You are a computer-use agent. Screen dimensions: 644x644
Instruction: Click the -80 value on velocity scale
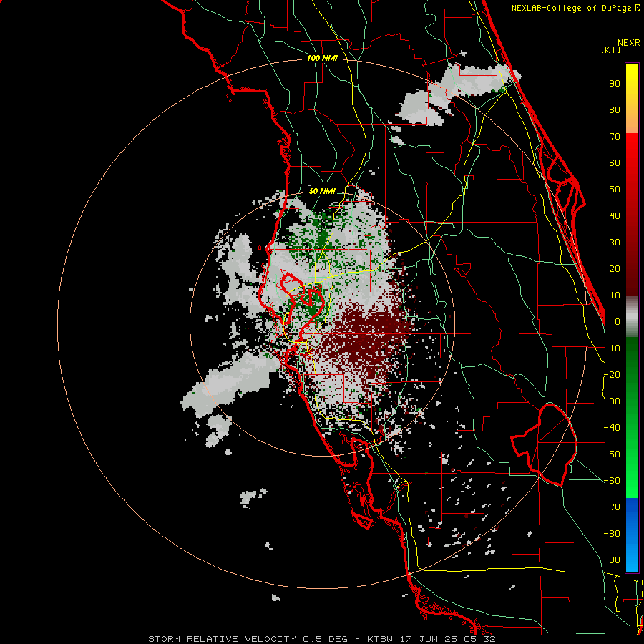coord(612,534)
